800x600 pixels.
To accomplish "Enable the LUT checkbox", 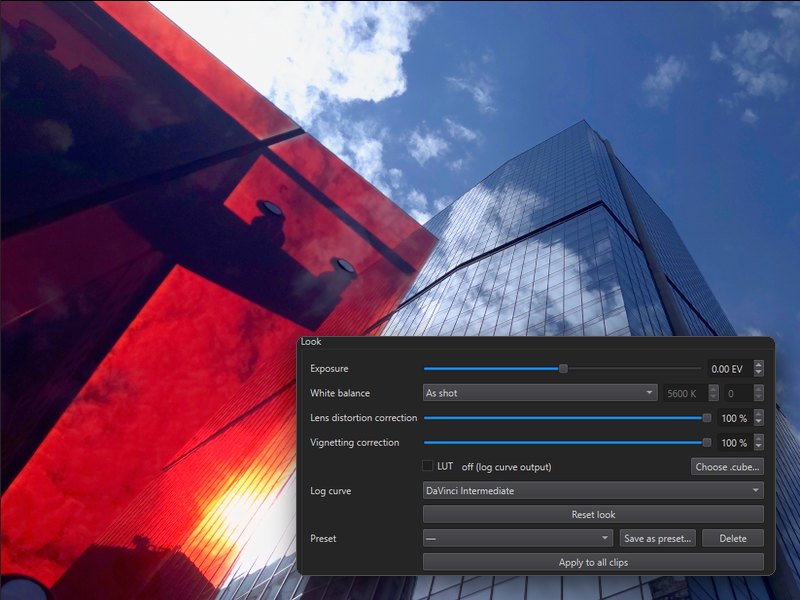I will tap(428, 466).
